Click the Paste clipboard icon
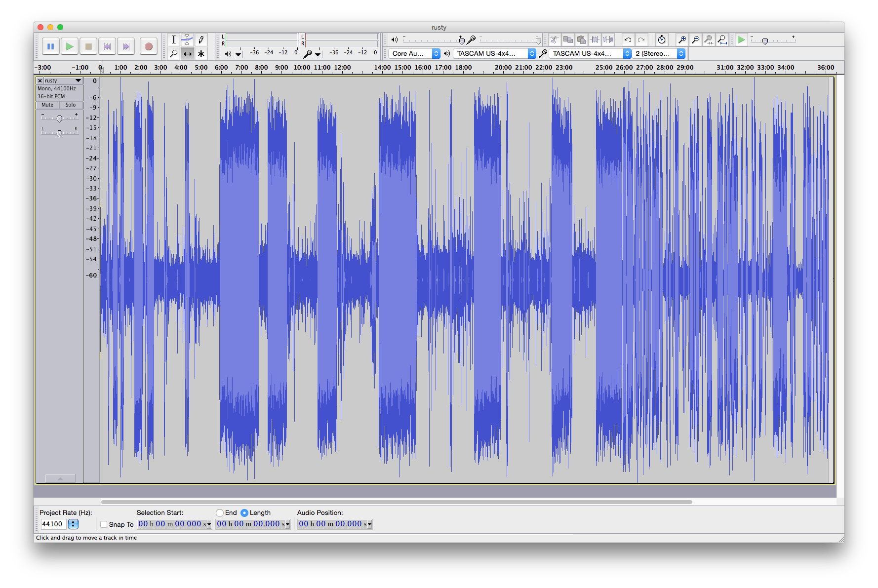Screen dimensions: 878x588 (582, 40)
